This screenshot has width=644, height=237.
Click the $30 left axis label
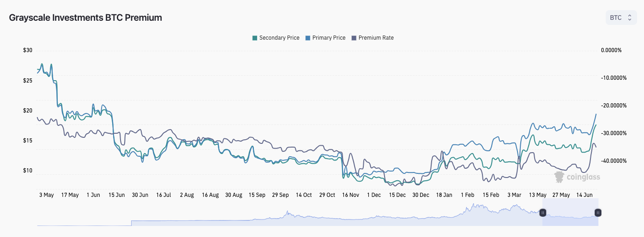click(28, 50)
